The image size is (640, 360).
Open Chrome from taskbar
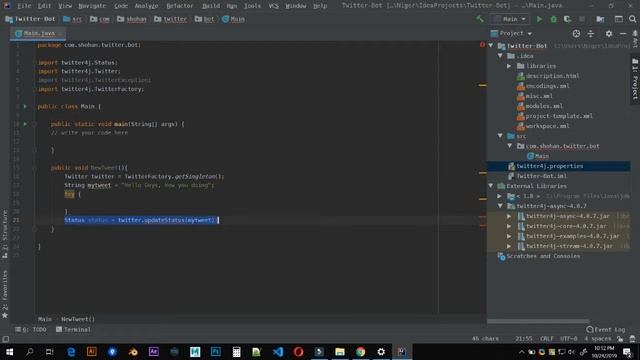tap(360, 351)
